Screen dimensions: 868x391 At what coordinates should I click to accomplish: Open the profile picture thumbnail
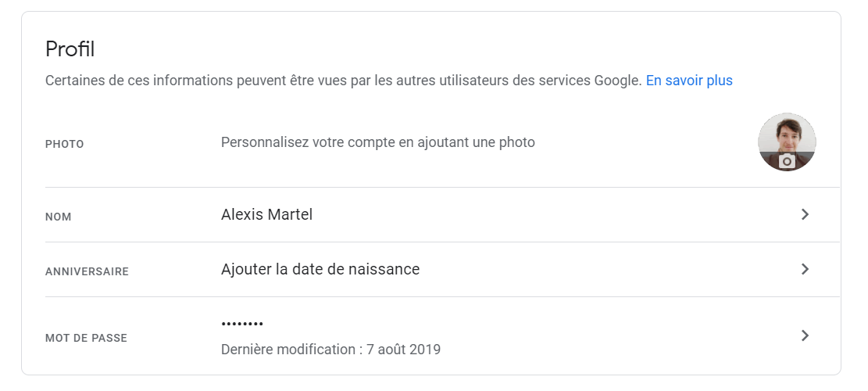click(787, 142)
